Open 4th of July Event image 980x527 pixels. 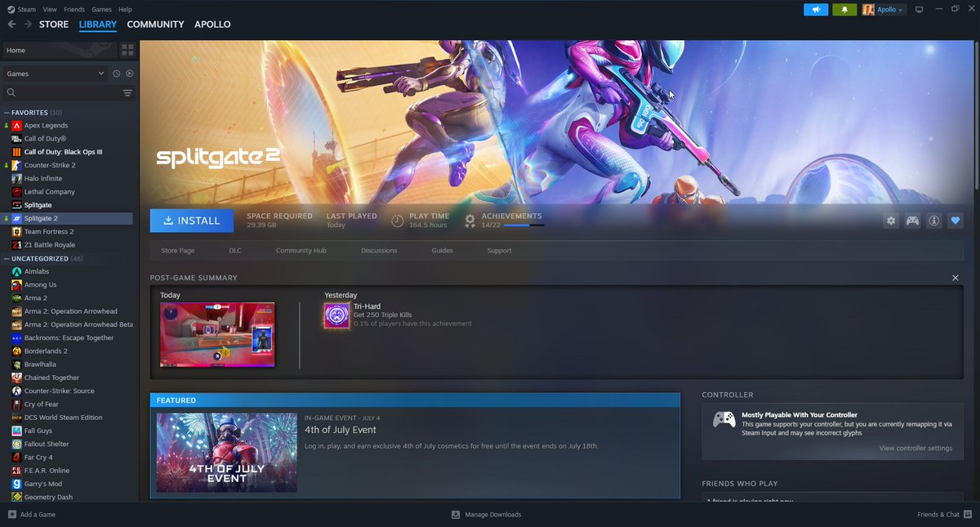[x=226, y=452]
